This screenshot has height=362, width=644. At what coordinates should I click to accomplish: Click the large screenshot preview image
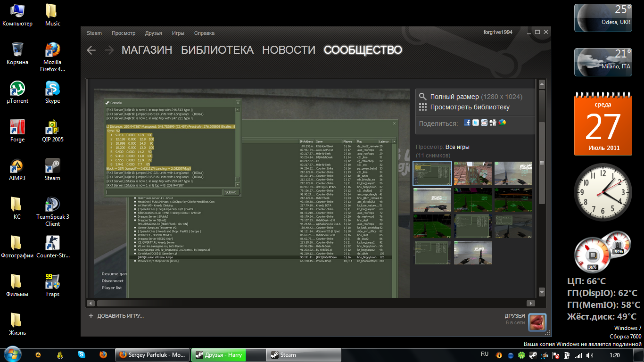[x=252, y=193]
